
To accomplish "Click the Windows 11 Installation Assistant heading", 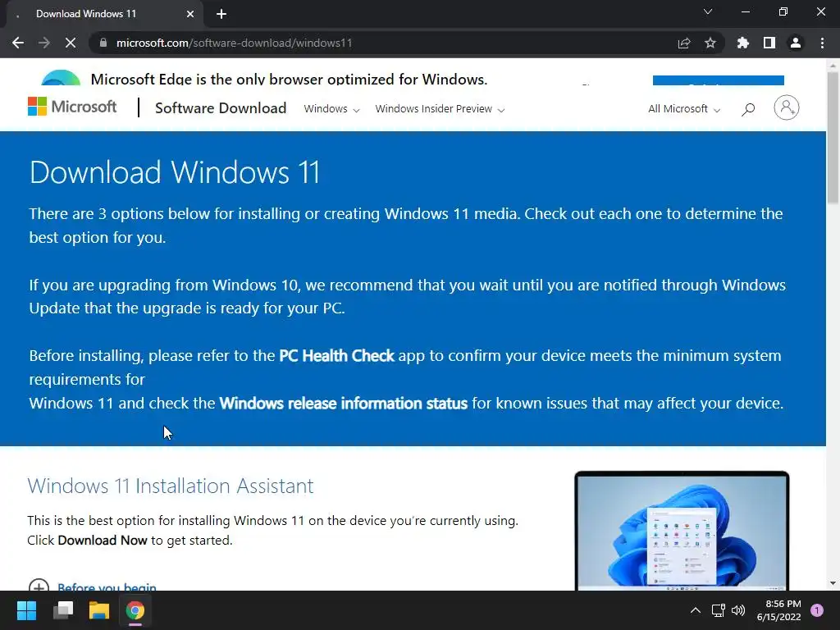I will (171, 486).
